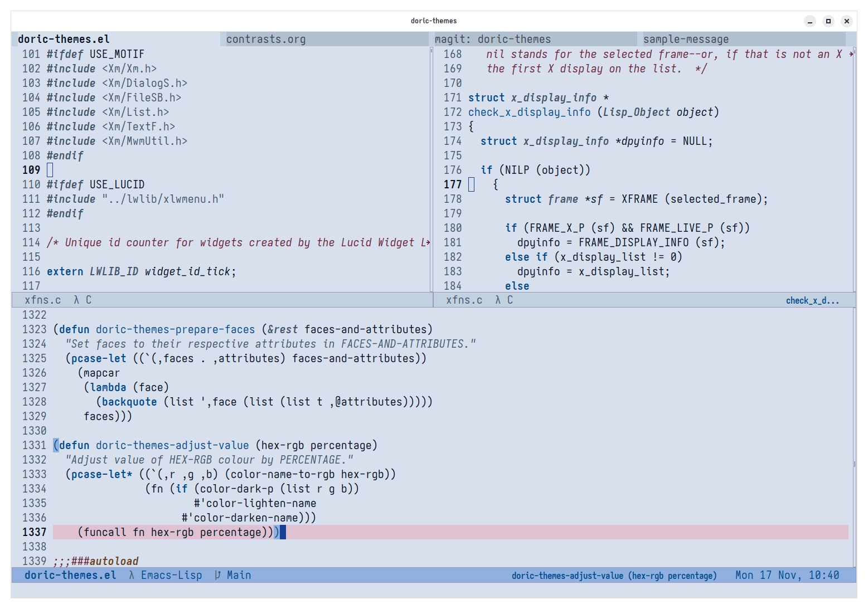Click the minibuffer echo area at bottom
This screenshot has height=609, width=868.
tap(434, 590)
